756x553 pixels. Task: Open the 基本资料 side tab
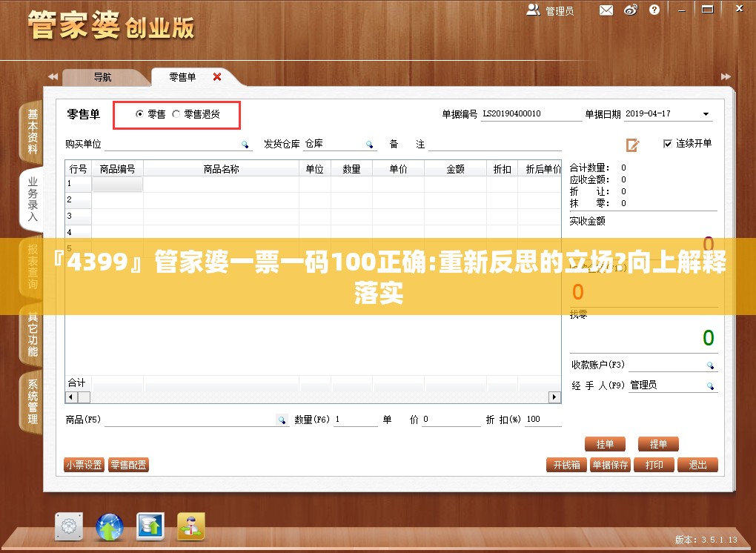tap(32, 131)
